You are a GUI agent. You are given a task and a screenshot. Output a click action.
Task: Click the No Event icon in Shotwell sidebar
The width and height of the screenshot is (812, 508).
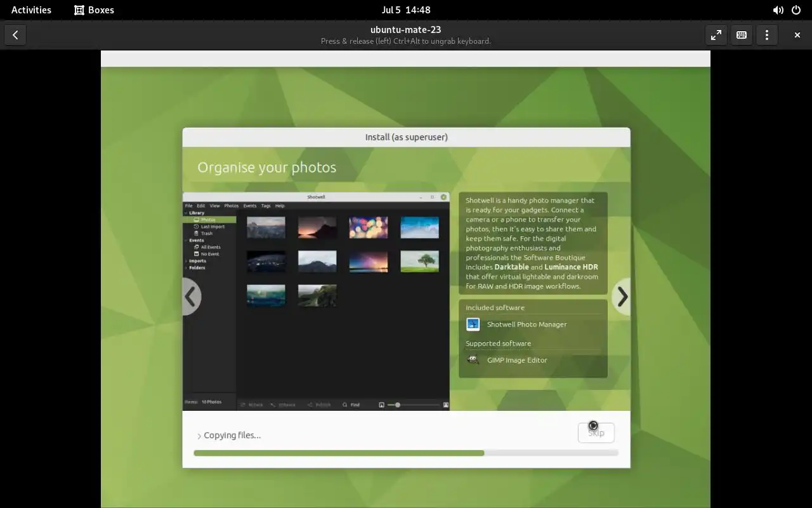(197, 254)
